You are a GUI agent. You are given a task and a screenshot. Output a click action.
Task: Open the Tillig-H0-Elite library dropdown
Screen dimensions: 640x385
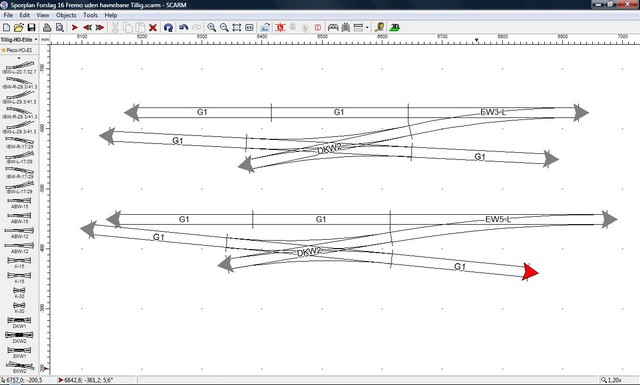click(x=19, y=40)
